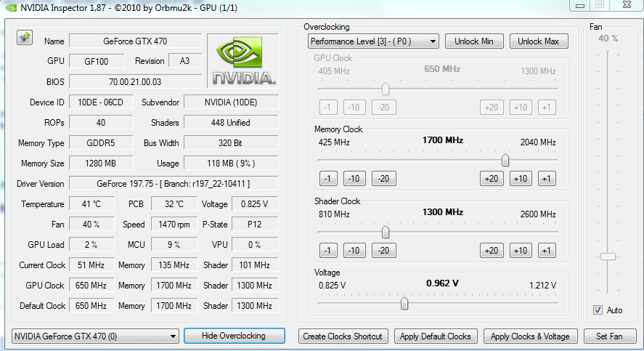Image resolution: width=644 pixels, height=351 pixels.
Task: Click the NVIDIA Inspector title bar icon
Action: [11, 8]
